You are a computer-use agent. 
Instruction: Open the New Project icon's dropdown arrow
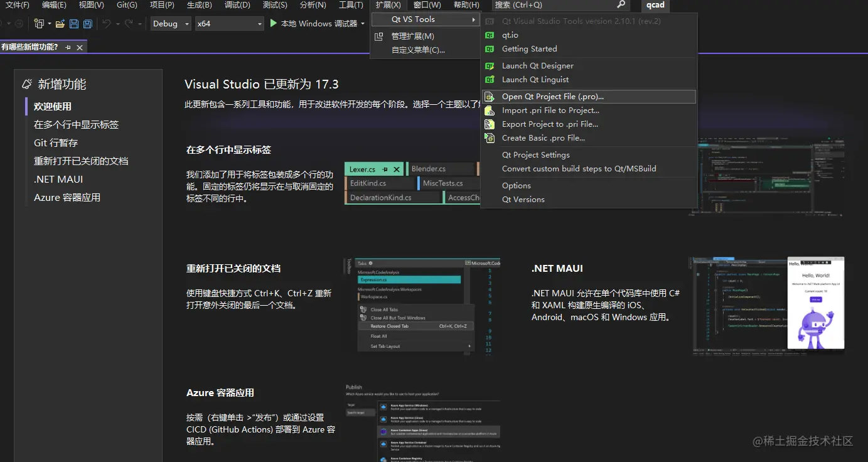click(x=48, y=24)
